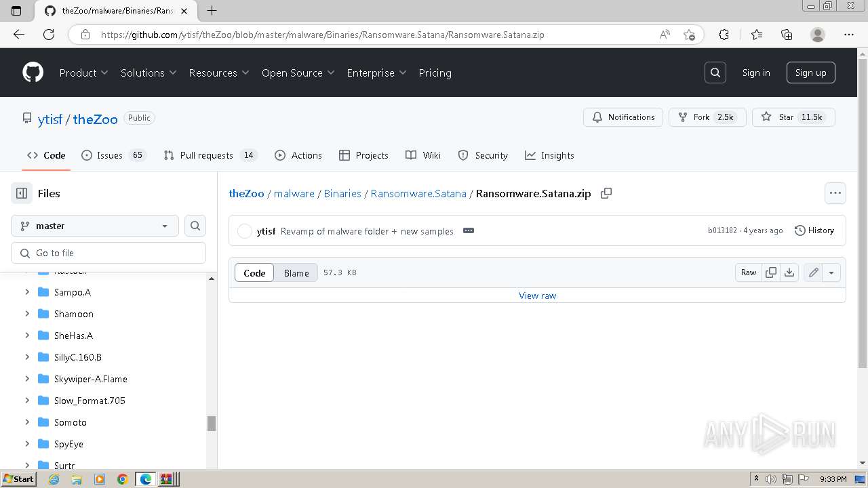Open the edit options dropdown arrow
This screenshot has width=868, height=488.
point(831,272)
